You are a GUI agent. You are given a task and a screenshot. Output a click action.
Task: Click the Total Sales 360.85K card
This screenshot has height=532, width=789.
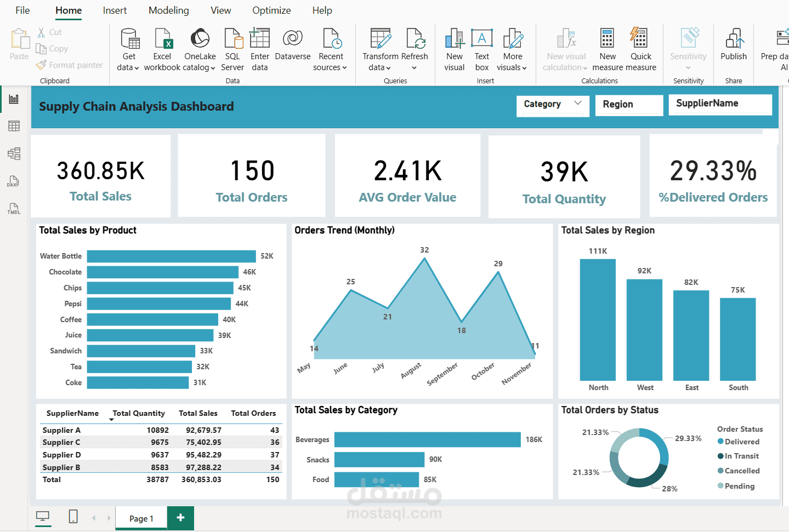point(100,176)
